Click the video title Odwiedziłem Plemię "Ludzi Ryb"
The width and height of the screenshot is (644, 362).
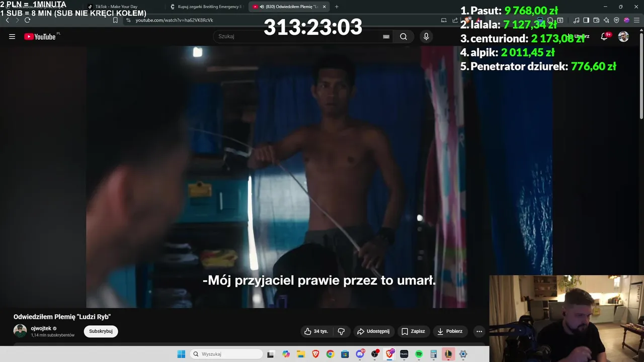(62, 317)
